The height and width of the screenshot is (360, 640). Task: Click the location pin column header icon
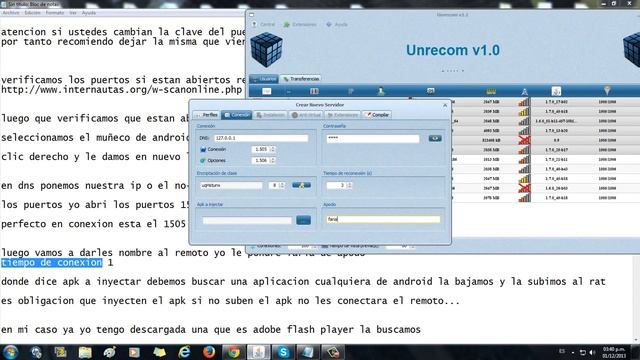[607, 90]
